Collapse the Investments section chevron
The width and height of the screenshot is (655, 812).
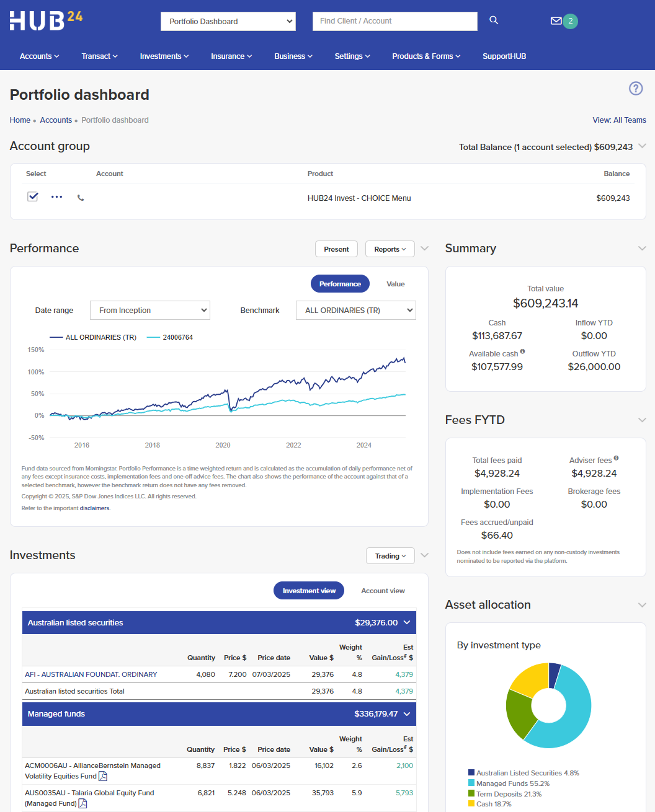[425, 555]
